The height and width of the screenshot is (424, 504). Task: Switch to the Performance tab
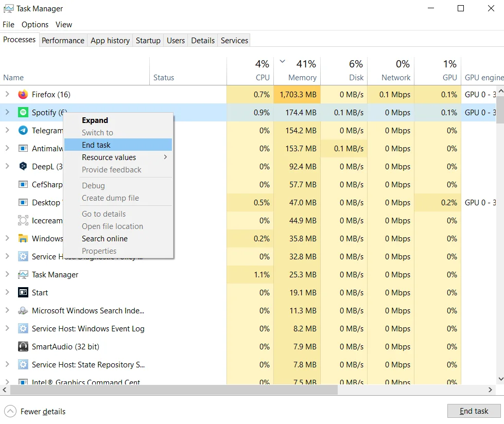pyautogui.click(x=63, y=41)
